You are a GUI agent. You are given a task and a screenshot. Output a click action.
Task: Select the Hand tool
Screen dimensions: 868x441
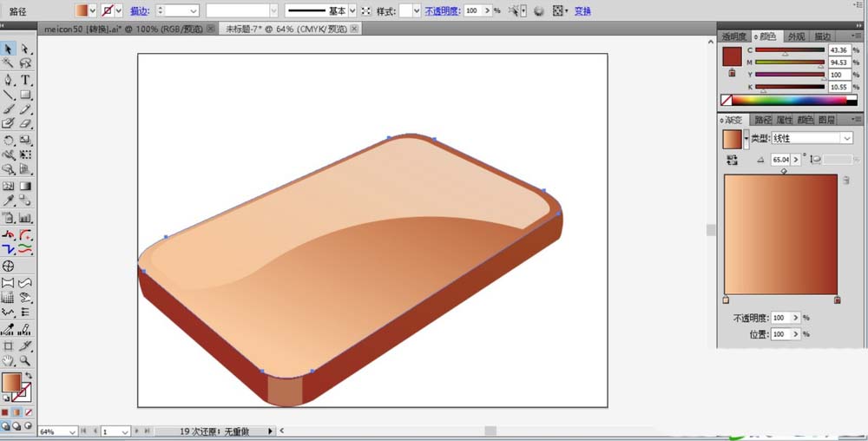click(9, 361)
